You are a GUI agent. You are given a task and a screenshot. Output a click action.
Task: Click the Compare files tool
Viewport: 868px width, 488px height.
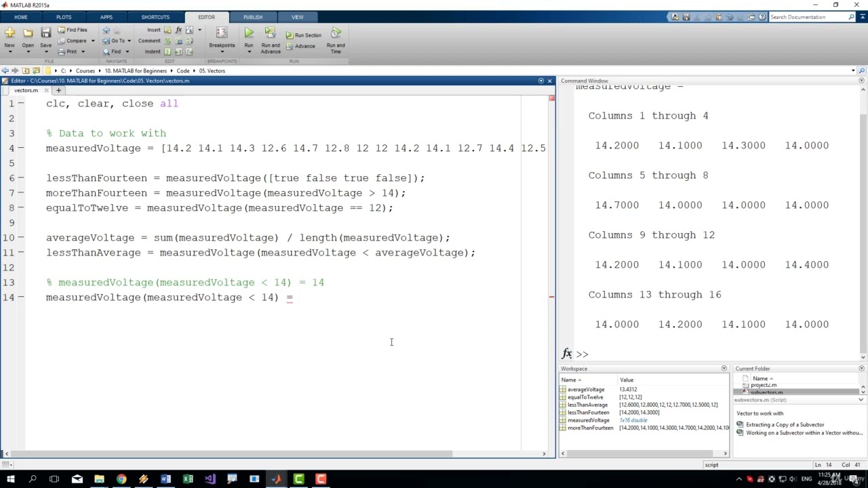point(73,41)
